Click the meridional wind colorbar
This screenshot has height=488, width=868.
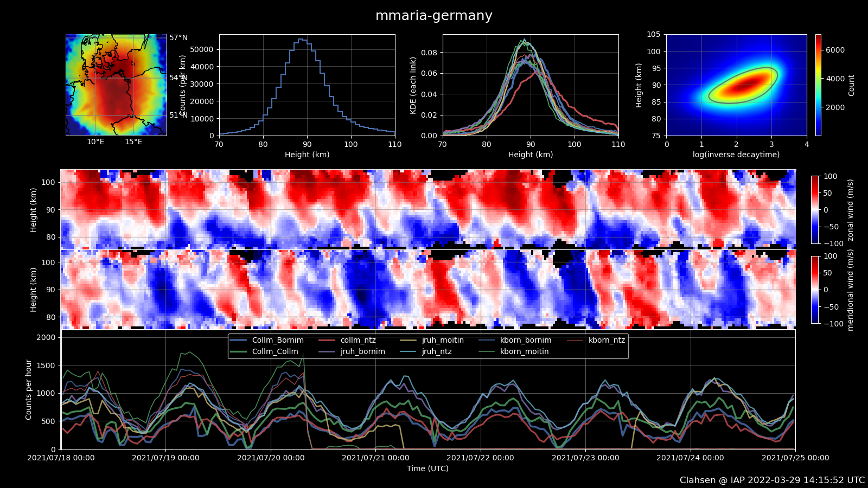tap(815, 290)
